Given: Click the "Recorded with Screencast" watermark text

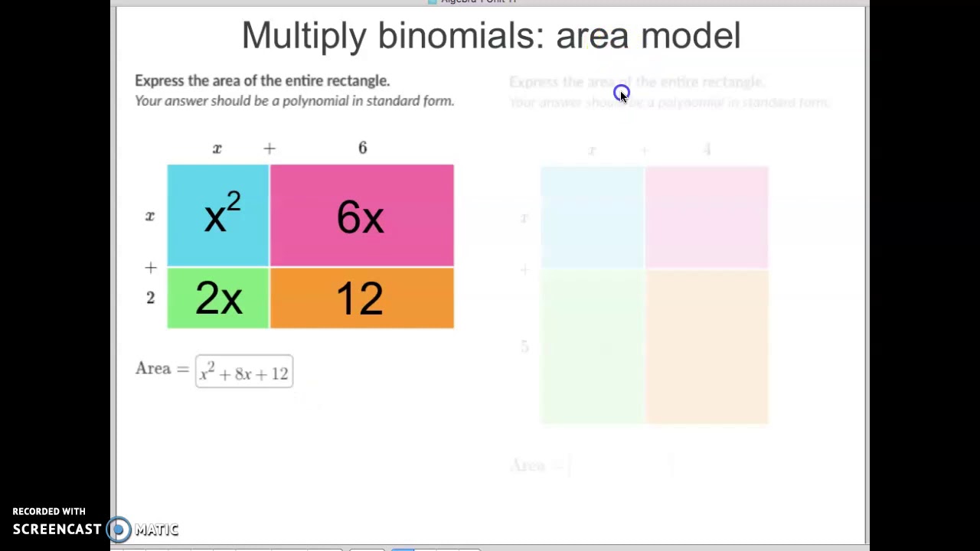Looking at the screenshot, I should [49, 511].
